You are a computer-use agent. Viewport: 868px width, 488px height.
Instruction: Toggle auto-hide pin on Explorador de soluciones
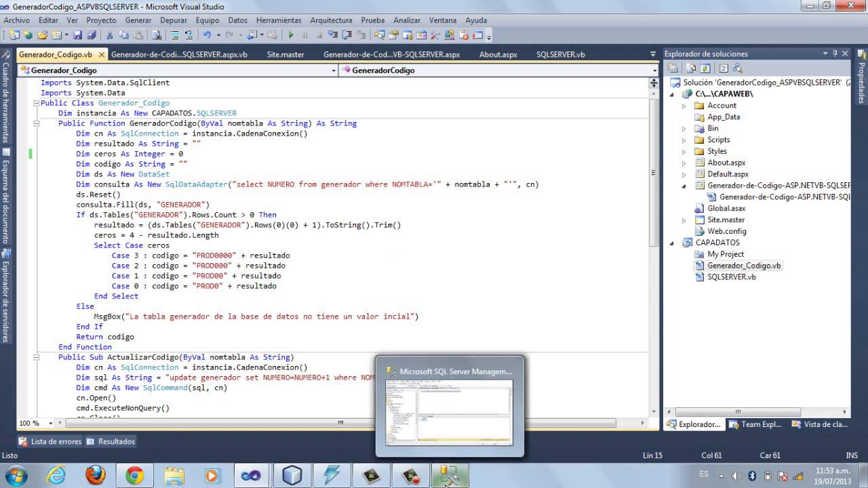(x=835, y=54)
